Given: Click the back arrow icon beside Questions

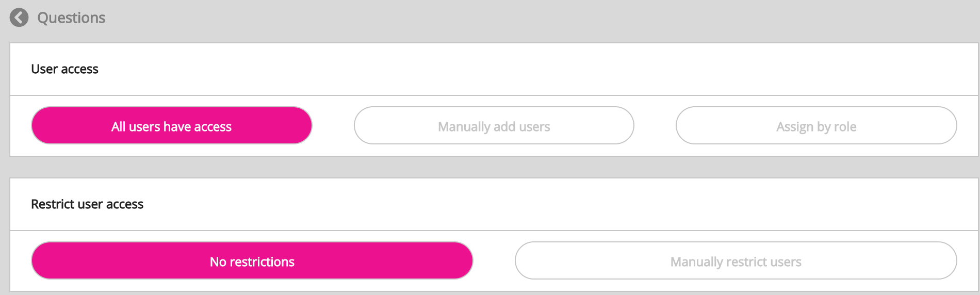Looking at the screenshot, I should [19, 18].
